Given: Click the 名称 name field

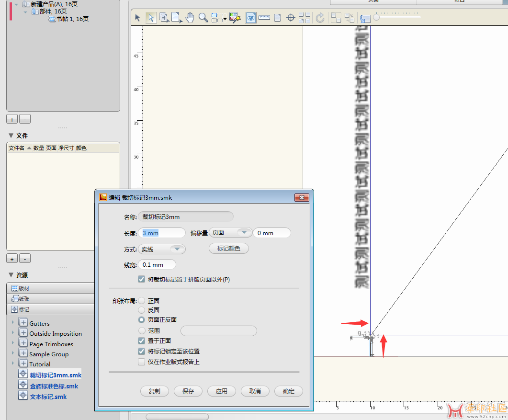Looking at the screenshot, I should [x=186, y=217].
